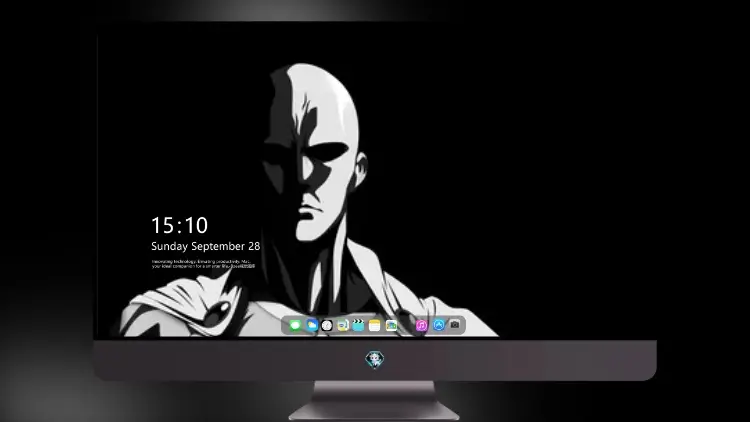Open the blue App Store icon
The width and height of the screenshot is (750, 422).
pyautogui.click(x=439, y=325)
